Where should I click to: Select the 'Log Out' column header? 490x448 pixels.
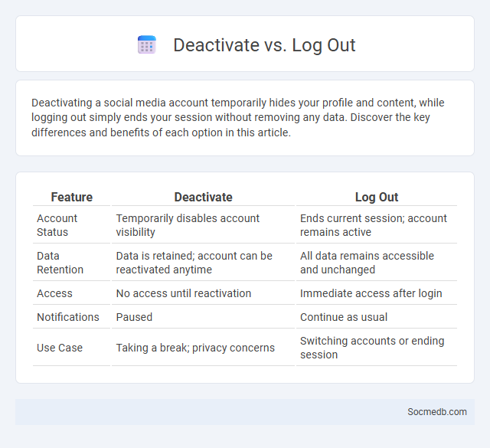point(377,197)
